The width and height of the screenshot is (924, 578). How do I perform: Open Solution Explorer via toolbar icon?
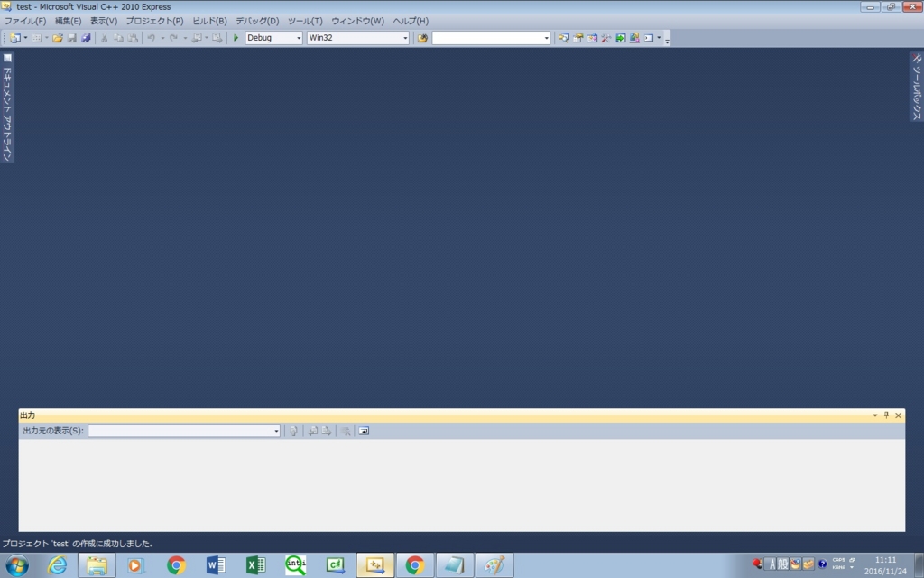point(564,38)
